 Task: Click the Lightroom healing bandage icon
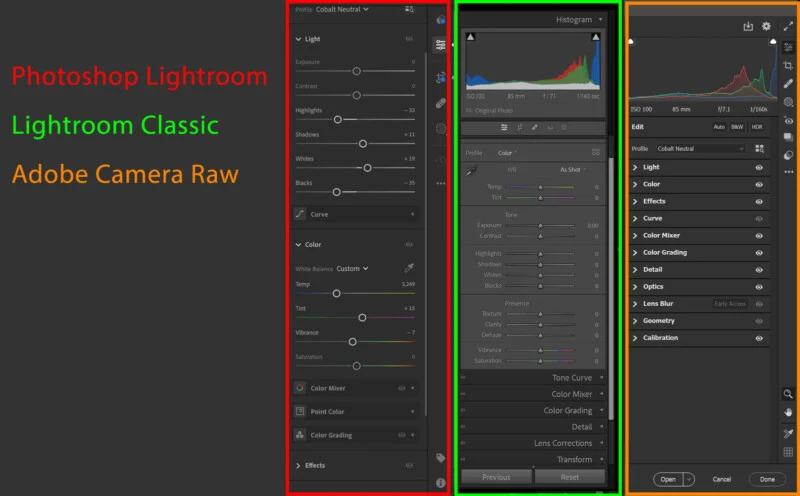pos(441,103)
